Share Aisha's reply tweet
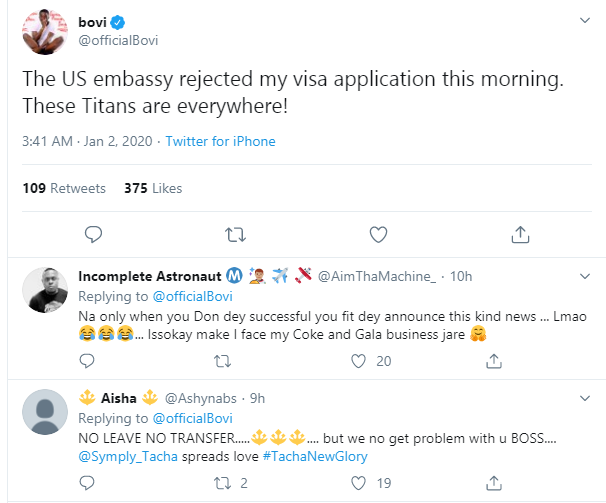The height and width of the screenshot is (503, 606). [x=494, y=483]
